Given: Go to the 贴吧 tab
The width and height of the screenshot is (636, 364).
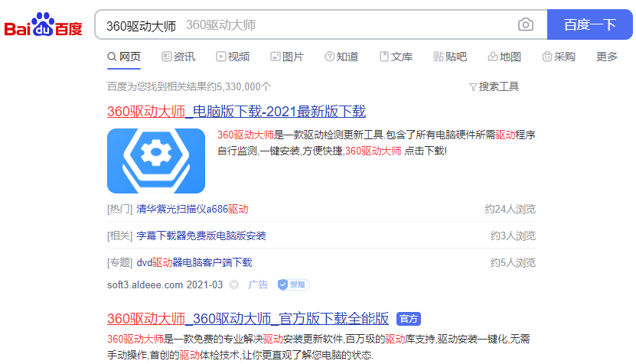Looking at the screenshot, I should click(450, 57).
